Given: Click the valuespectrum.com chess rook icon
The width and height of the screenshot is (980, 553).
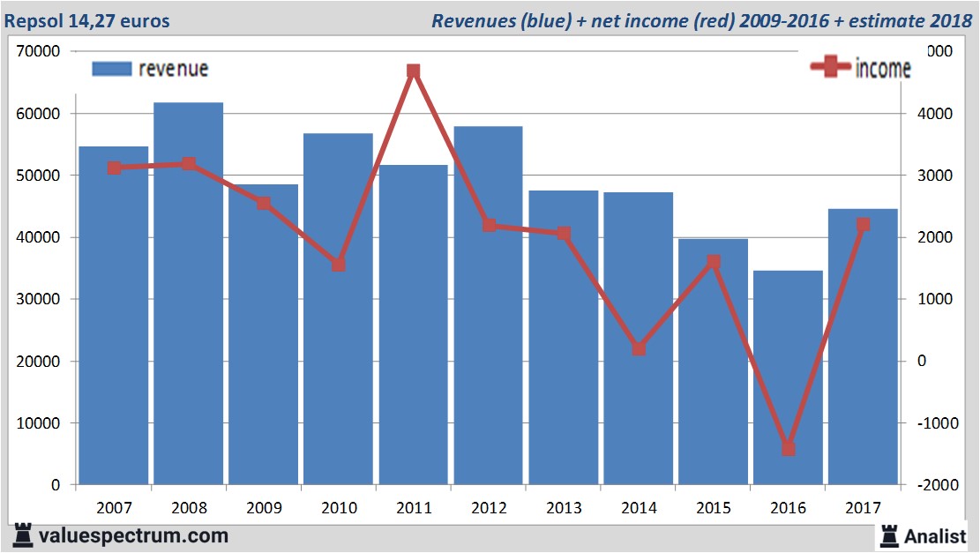Looking at the screenshot, I should [x=23, y=534].
